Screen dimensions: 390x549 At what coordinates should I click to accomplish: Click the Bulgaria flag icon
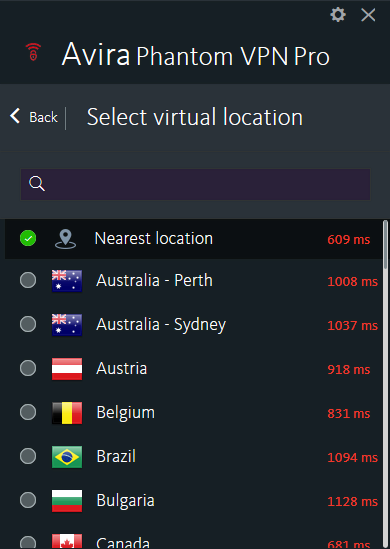pos(67,501)
